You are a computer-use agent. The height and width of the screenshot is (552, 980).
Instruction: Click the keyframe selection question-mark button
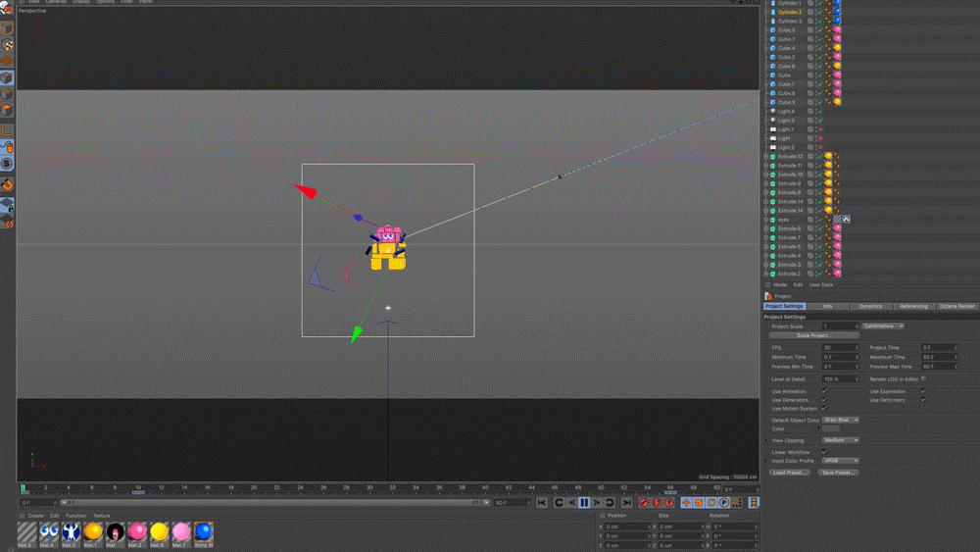(x=668, y=503)
